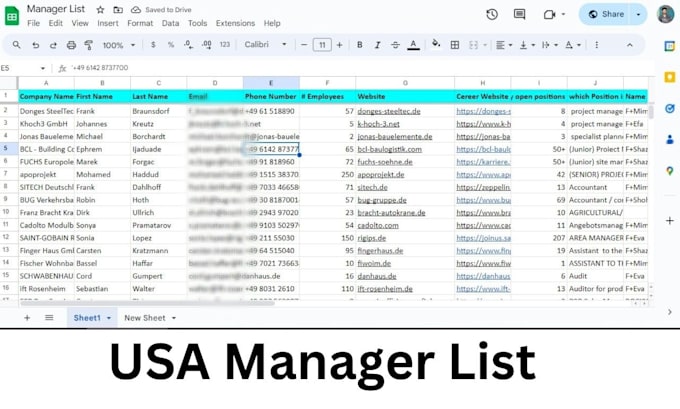Open the Calibri font dropdown
The height and width of the screenshot is (409, 680).
[x=265, y=44]
